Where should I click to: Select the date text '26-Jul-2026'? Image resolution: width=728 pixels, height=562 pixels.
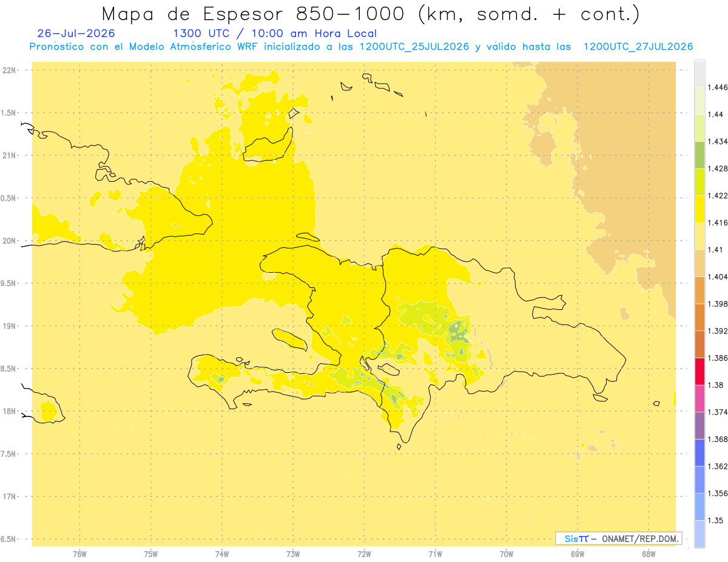click(x=76, y=33)
